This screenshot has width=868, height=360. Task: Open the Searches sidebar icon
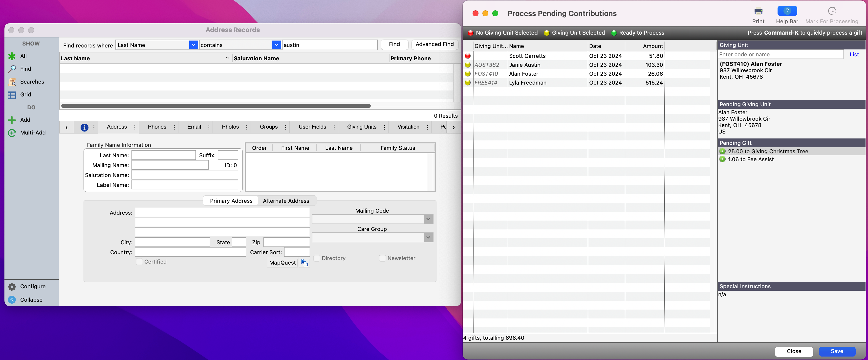(x=12, y=82)
